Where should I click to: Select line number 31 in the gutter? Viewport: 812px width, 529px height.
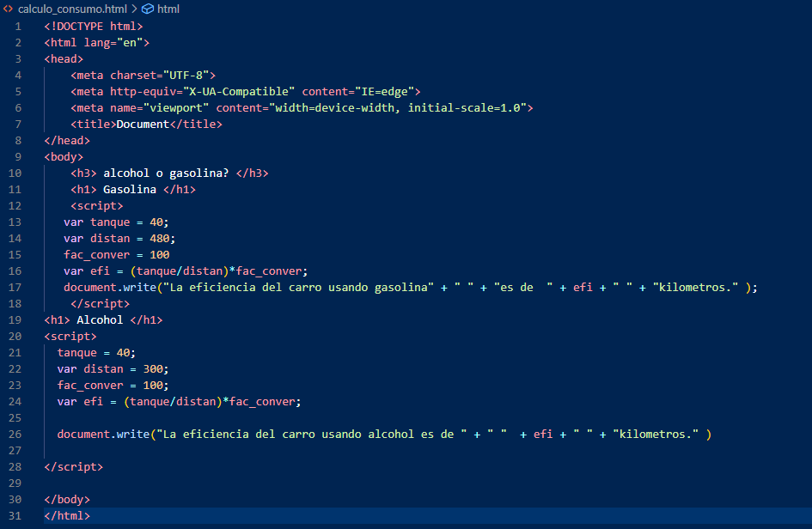(x=15, y=515)
